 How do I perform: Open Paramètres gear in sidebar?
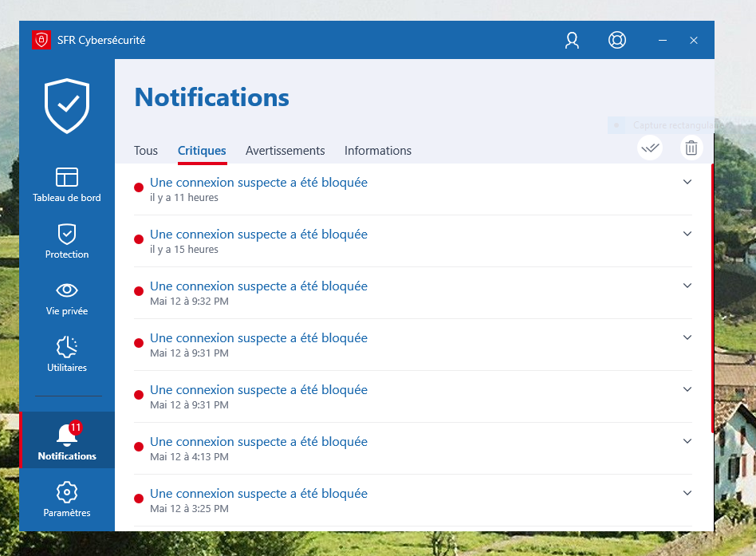[67, 499]
